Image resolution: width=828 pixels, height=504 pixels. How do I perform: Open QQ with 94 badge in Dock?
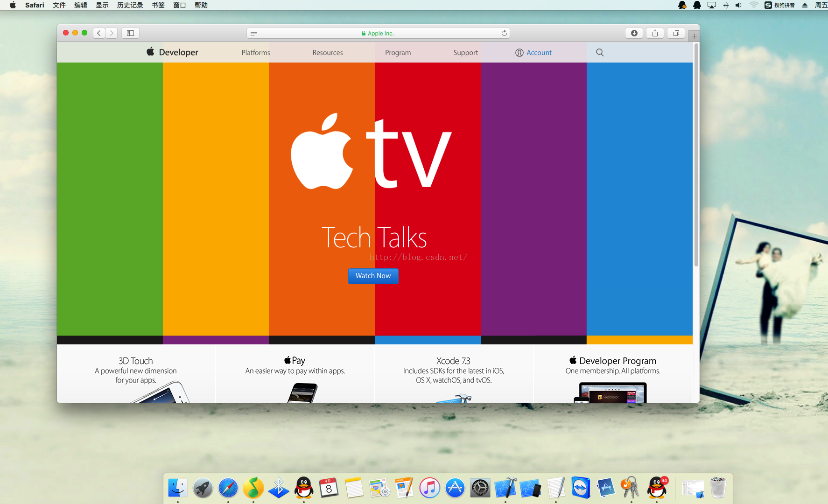click(x=657, y=488)
